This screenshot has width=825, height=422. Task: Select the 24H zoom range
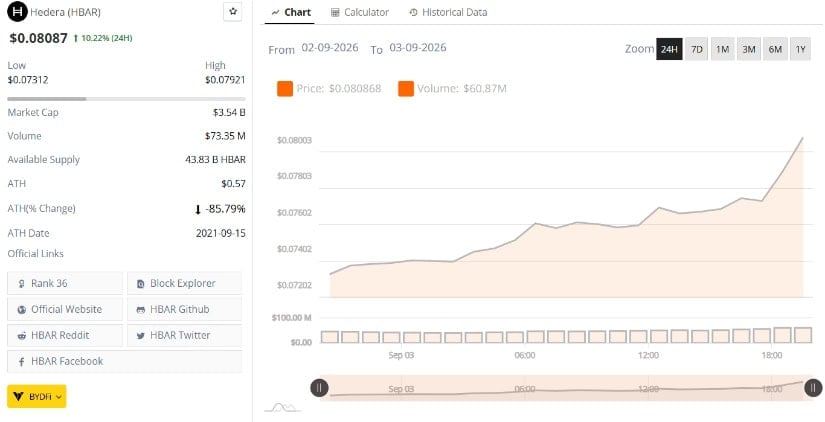click(669, 49)
